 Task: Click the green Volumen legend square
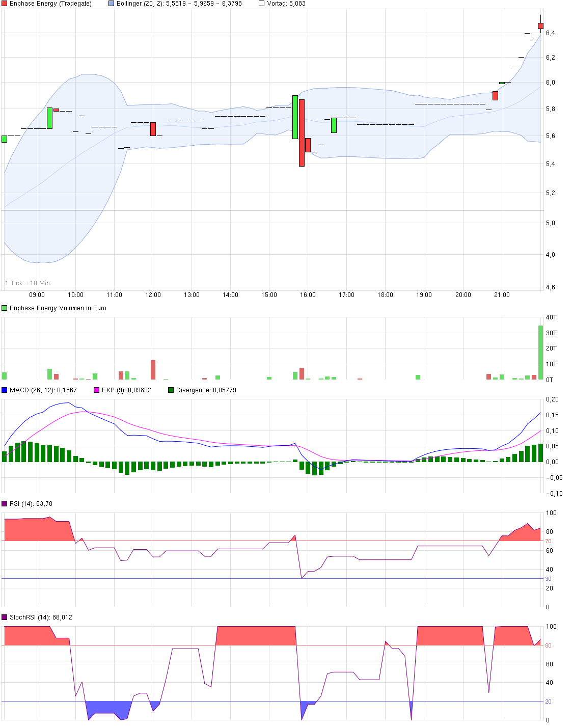click(5, 308)
